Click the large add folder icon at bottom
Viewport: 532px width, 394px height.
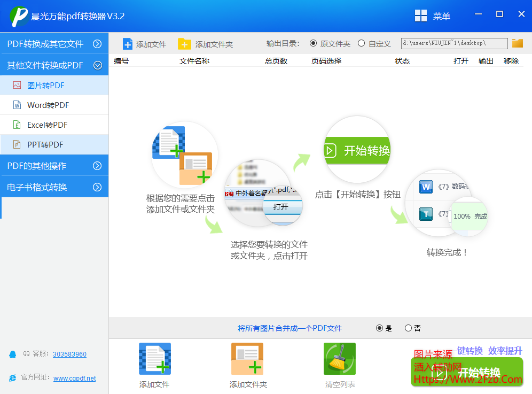pyautogui.click(x=247, y=359)
